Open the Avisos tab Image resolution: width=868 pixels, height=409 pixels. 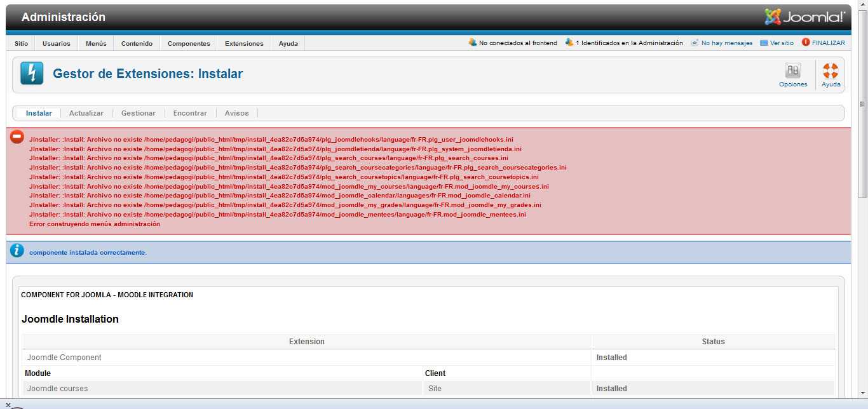coord(237,113)
